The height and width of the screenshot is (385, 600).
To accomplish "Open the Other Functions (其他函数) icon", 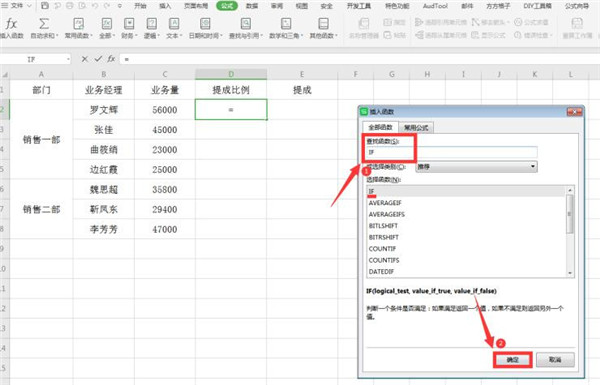I will click(323, 24).
